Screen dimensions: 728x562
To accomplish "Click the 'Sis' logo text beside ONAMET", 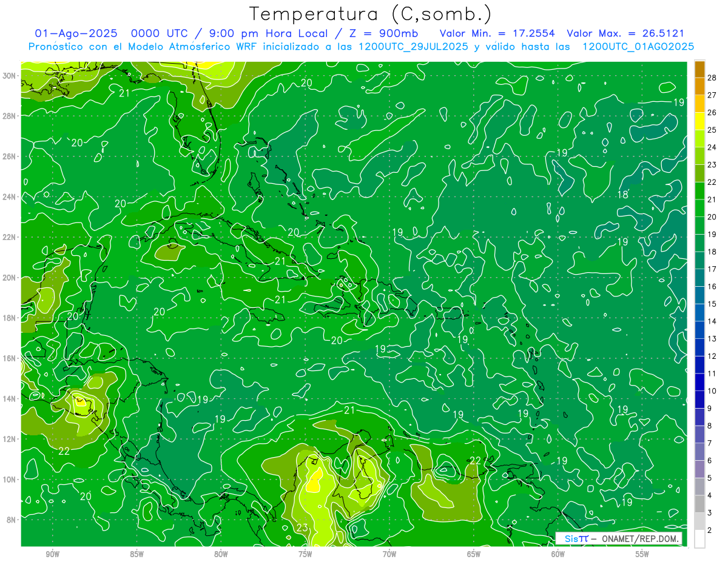I will tap(570, 538).
